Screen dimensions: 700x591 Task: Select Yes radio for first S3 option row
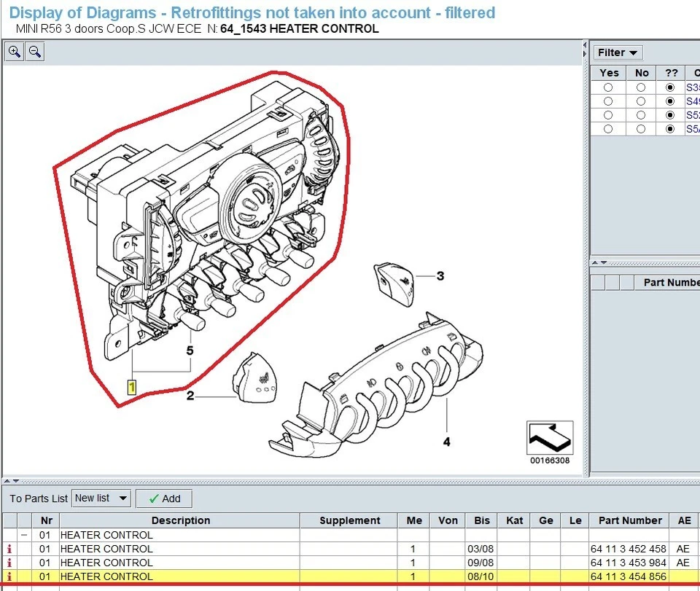[x=608, y=87]
